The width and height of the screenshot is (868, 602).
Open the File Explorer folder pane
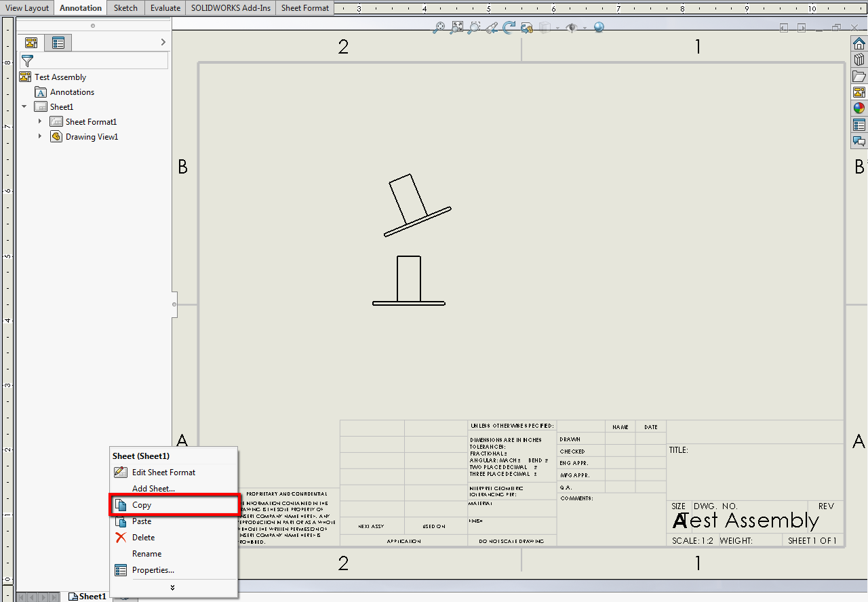(x=859, y=75)
